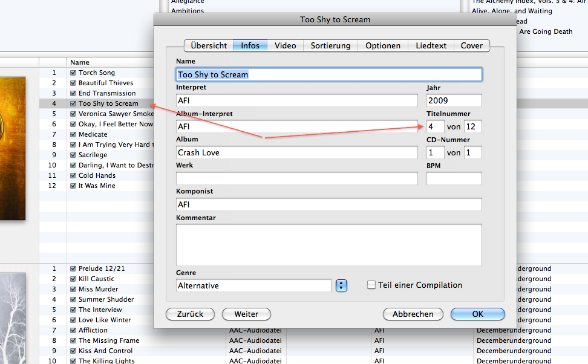Click the Name field with Too Shy to Scream
Screen dimensions: 588x364
329,74
